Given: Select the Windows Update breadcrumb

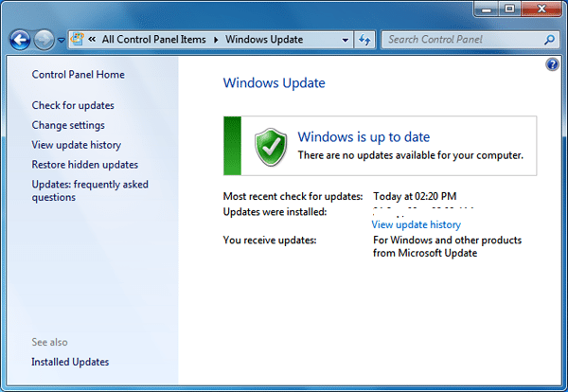Looking at the screenshot, I should click(264, 39).
